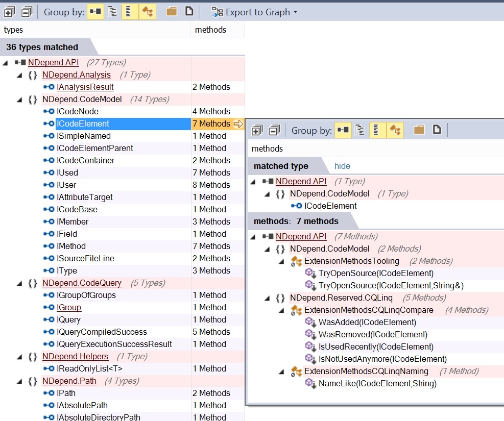This screenshot has height=421, width=504.
Task: Click assembly icon beside NDepend.API 27 Types
Action: pos(20,62)
